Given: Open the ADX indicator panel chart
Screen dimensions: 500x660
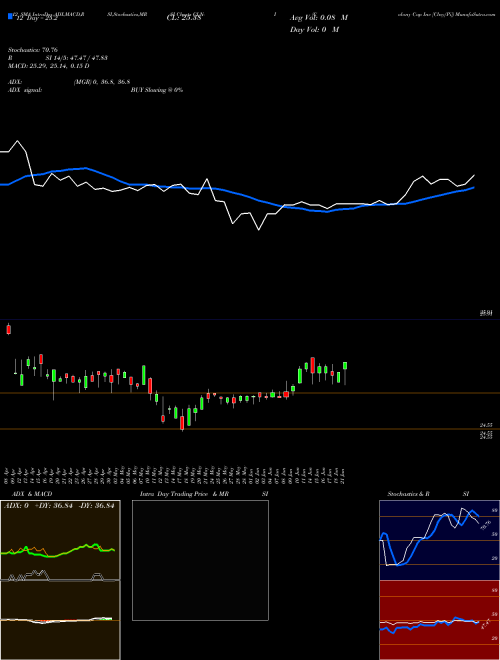Looking at the screenshot, I should point(60,540).
